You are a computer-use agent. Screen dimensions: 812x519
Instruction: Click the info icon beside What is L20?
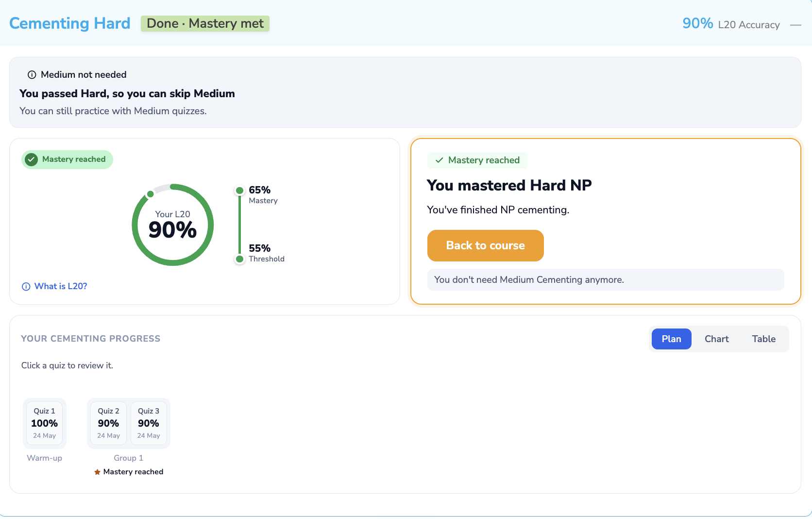click(26, 287)
